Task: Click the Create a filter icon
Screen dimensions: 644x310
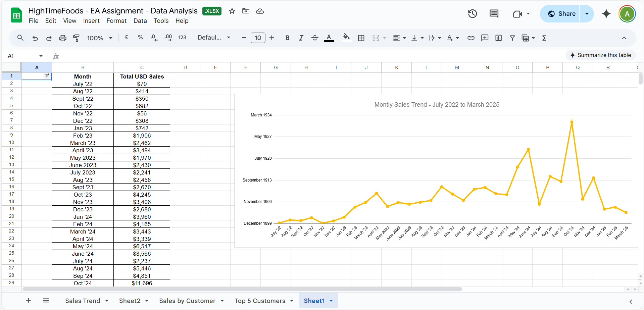Action: (512, 38)
